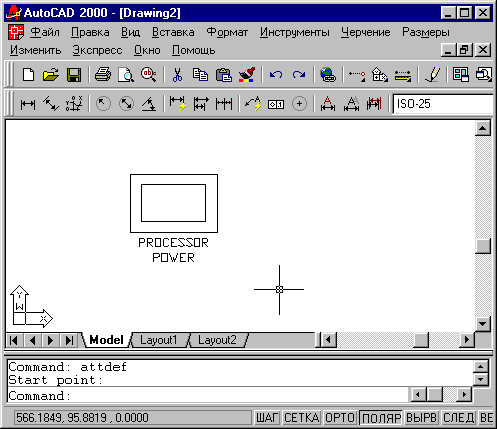The image size is (497, 429).
Task: Open the Cut scissors icon
Action: point(177,75)
